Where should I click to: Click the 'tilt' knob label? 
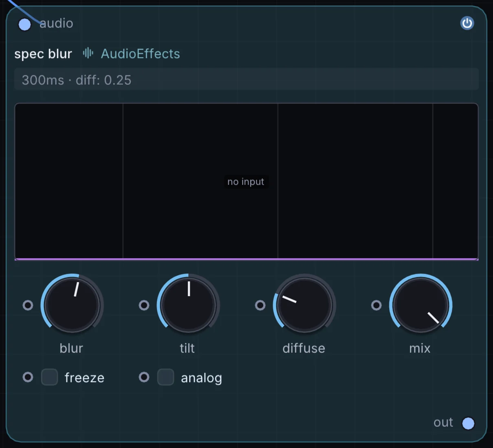point(187,348)
